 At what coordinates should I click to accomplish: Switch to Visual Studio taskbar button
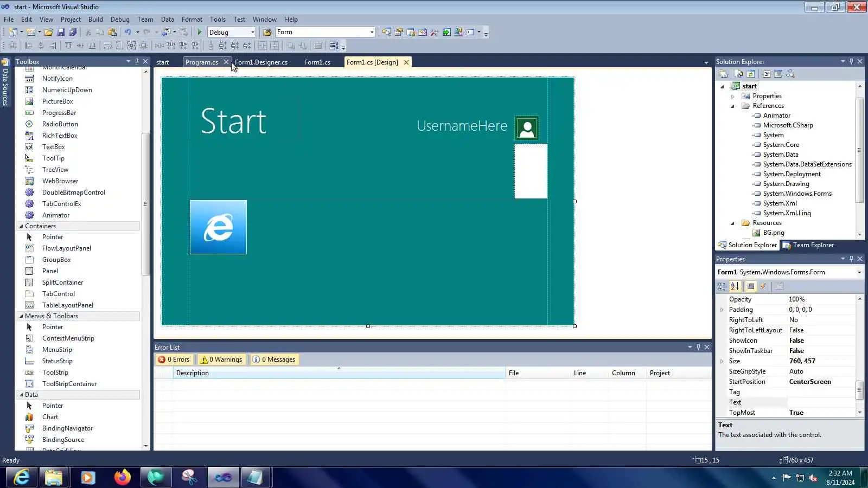point(223,478)
